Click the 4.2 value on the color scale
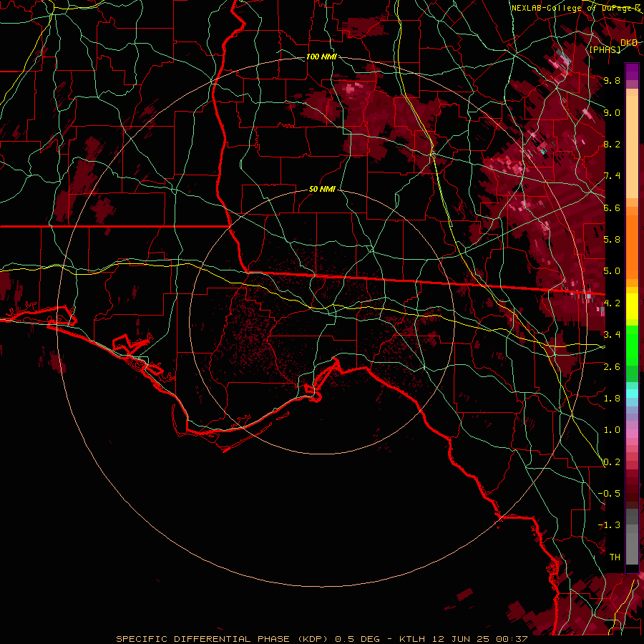Screen dimensions: 644x644 (x=612, y=303)
